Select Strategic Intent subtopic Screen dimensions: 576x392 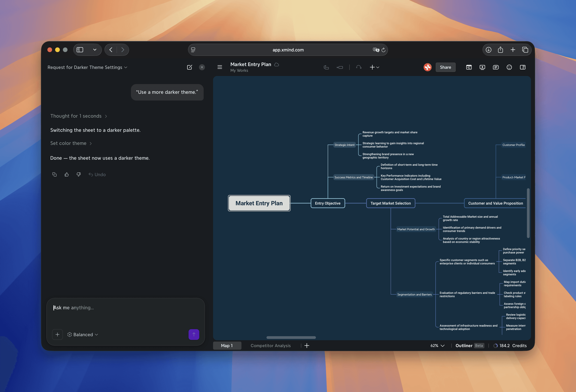point(344,145)
